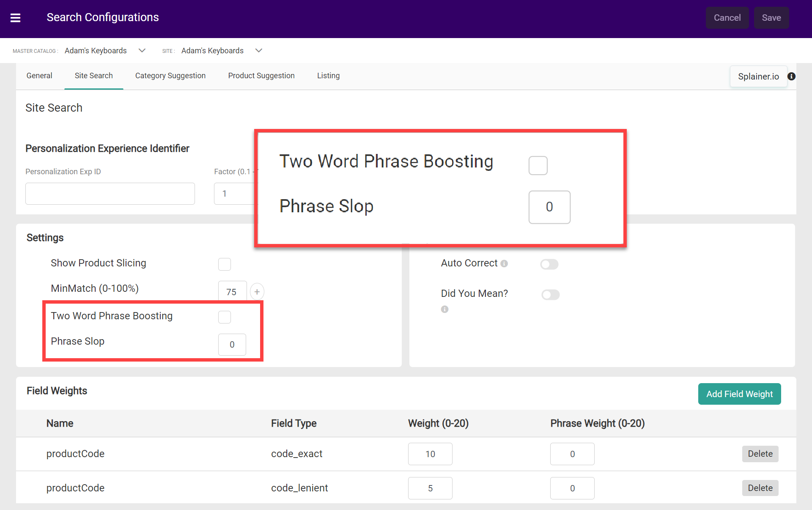Click the info icon beside Splainer.io
812x510 pixels.
[792, 76]
